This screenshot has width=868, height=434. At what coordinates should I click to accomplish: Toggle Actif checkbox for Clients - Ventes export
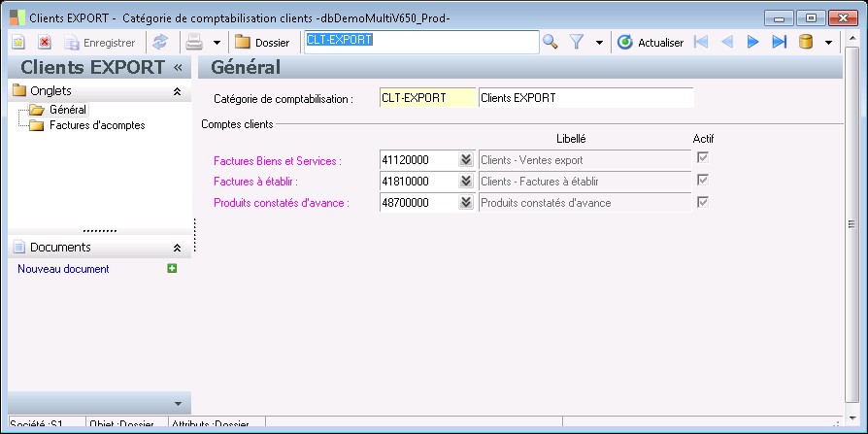click(703, 158)
